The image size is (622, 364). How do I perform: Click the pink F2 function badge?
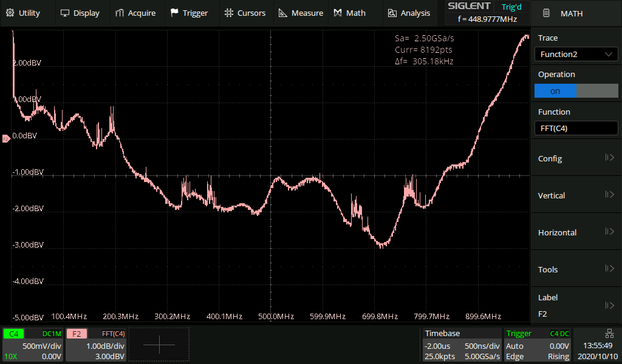pyautogui.click(x=77, y=334)
